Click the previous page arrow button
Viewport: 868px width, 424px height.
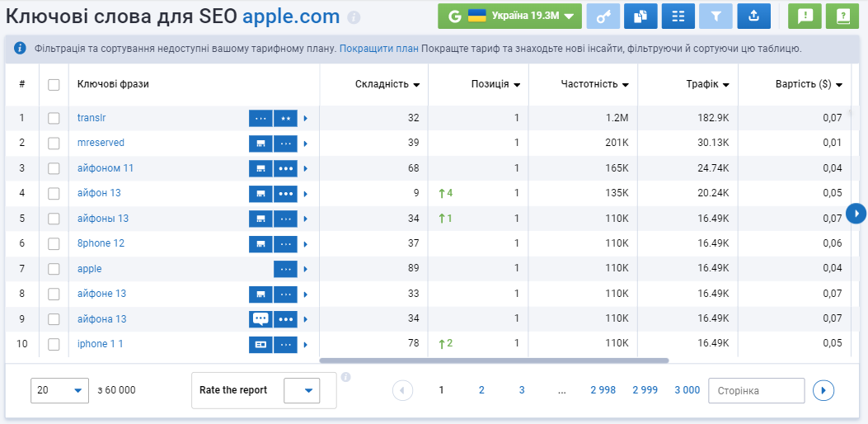(x=403, y=390)
